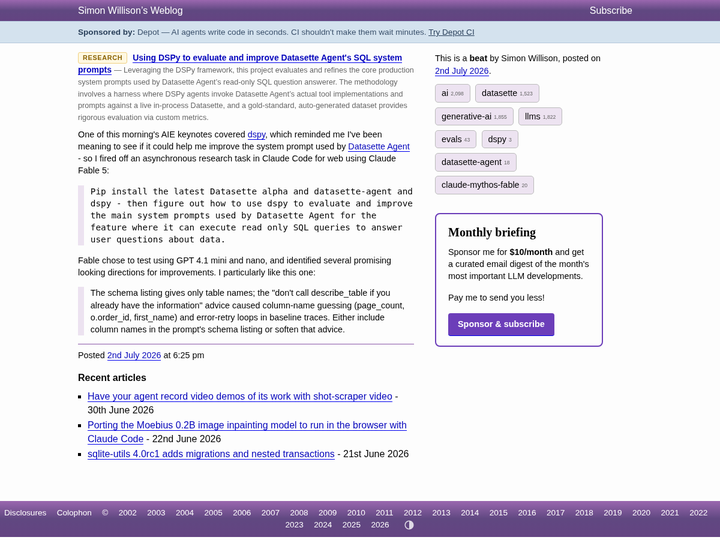Go to the 2014 archive

point(470,512)
